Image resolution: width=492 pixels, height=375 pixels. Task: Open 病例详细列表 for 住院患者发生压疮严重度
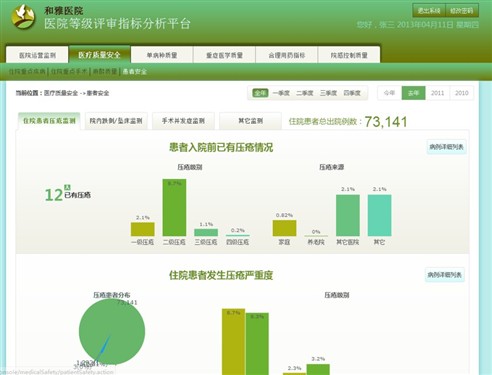445,275
